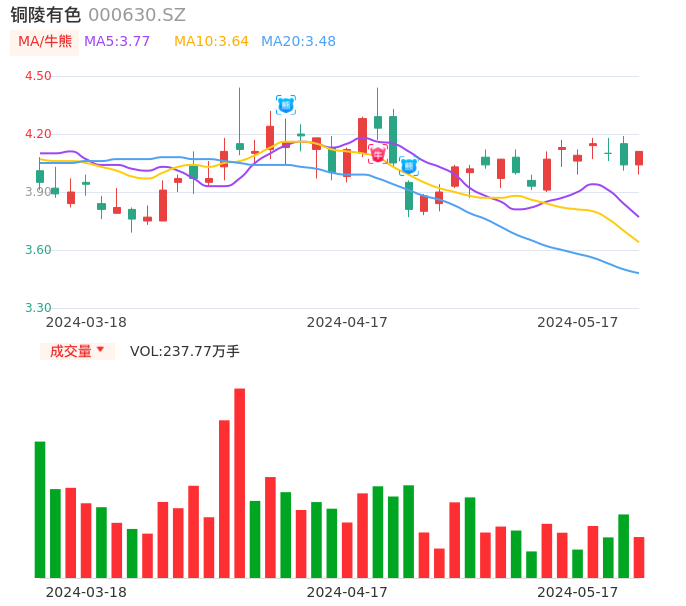Click the 4.50 price axis label
The width and height of the screenshot is (686, 606).
[38, 76]
